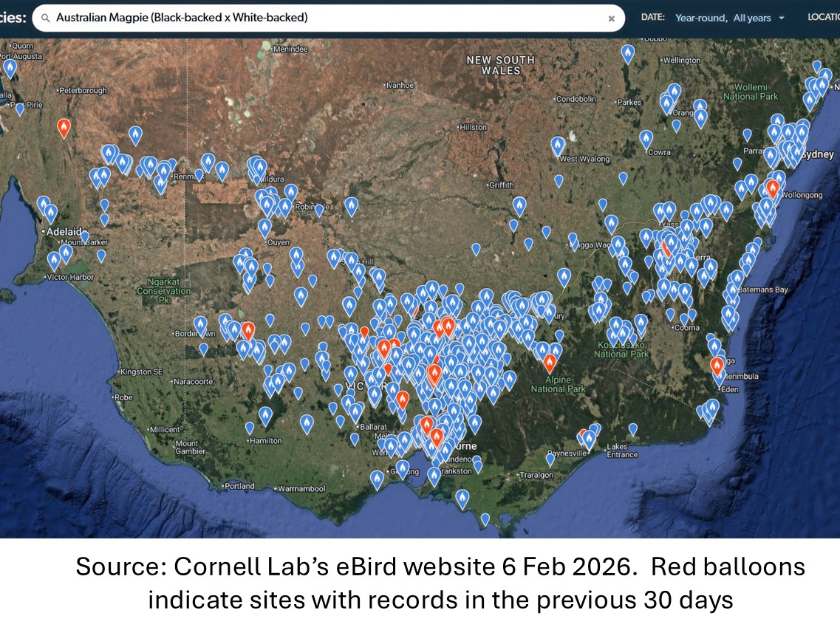Select the blue marker above Hamilton
This screenshot has height=630, width=840.
(265, 415)
